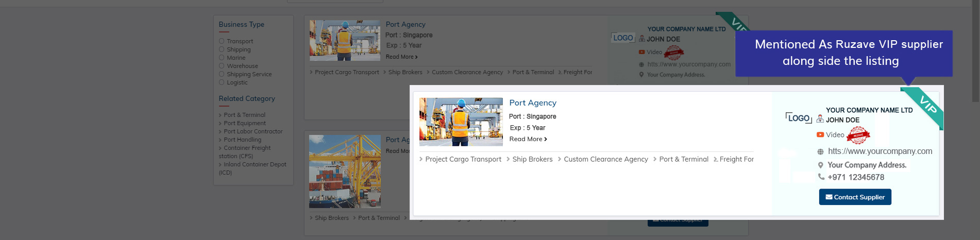980x240 pixels.
Task: Click the page's vertical scrollbar
Action: [x=975, y=52]
